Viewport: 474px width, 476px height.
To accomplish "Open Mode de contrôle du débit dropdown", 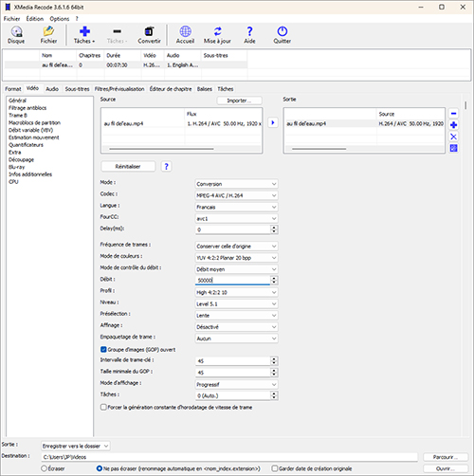I will (x=236, y=269).
